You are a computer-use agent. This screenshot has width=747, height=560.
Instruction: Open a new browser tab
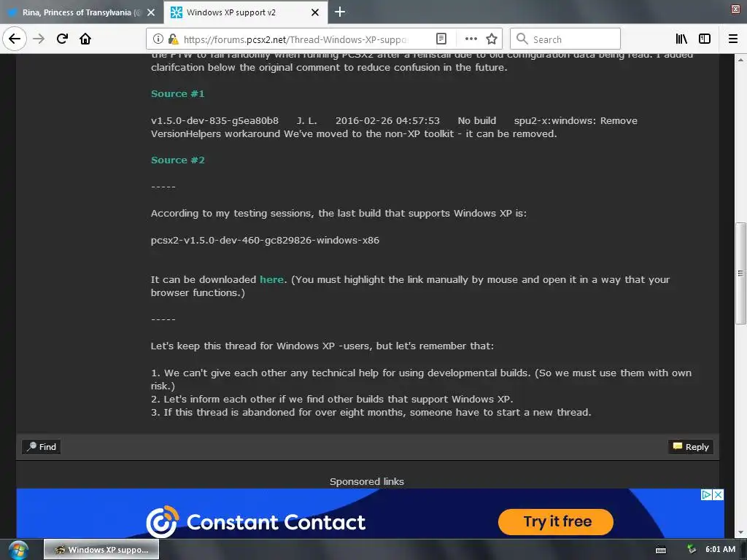click(x=340, y=12)
